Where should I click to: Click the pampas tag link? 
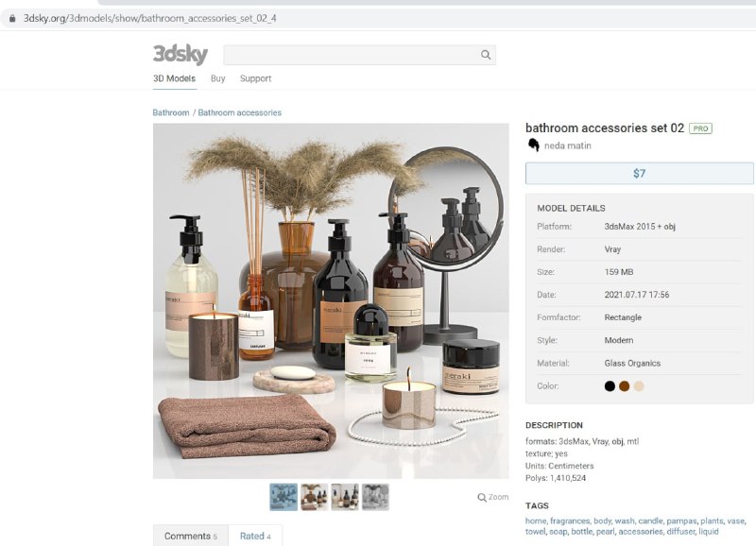tap(681, 520)
